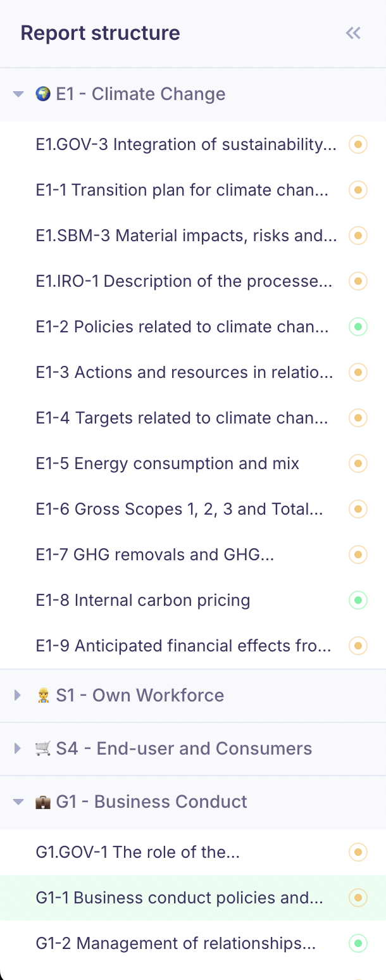This screenshot has height=980, width=386.
Task: Open E1-1 Transition plan for climate change
Action: [x=182, y=190]
